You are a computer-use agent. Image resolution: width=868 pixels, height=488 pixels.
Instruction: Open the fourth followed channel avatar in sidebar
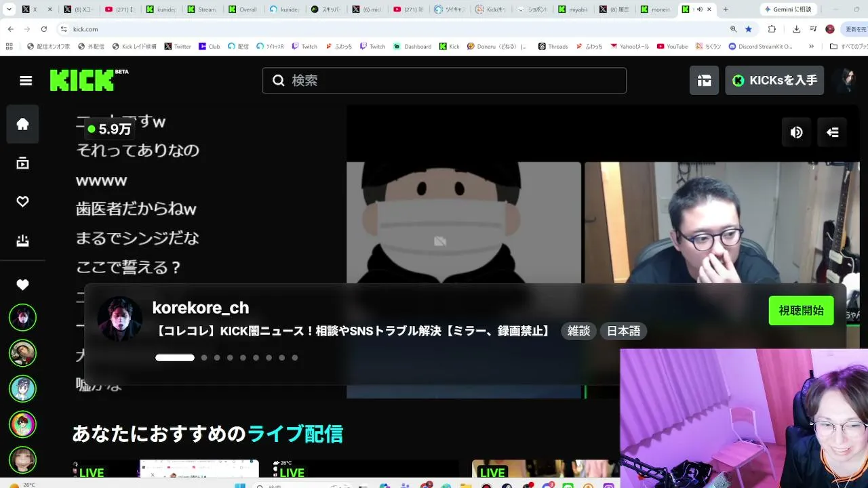point(22,424)
